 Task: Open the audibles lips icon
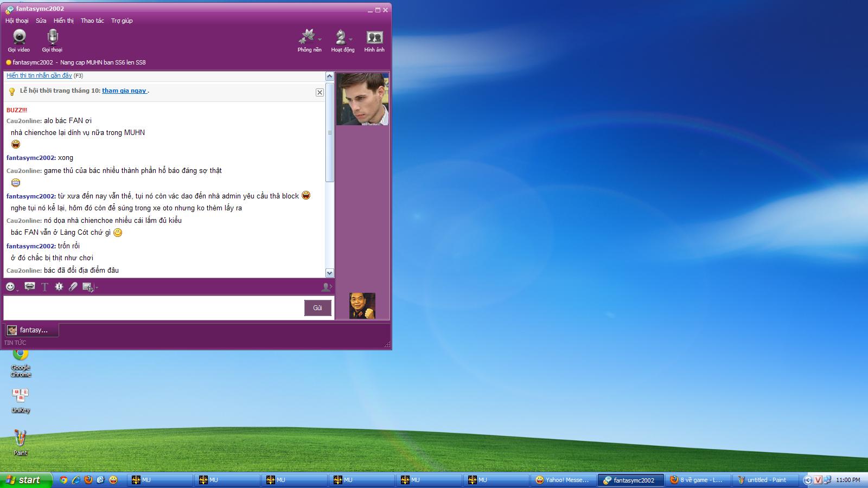30,286
